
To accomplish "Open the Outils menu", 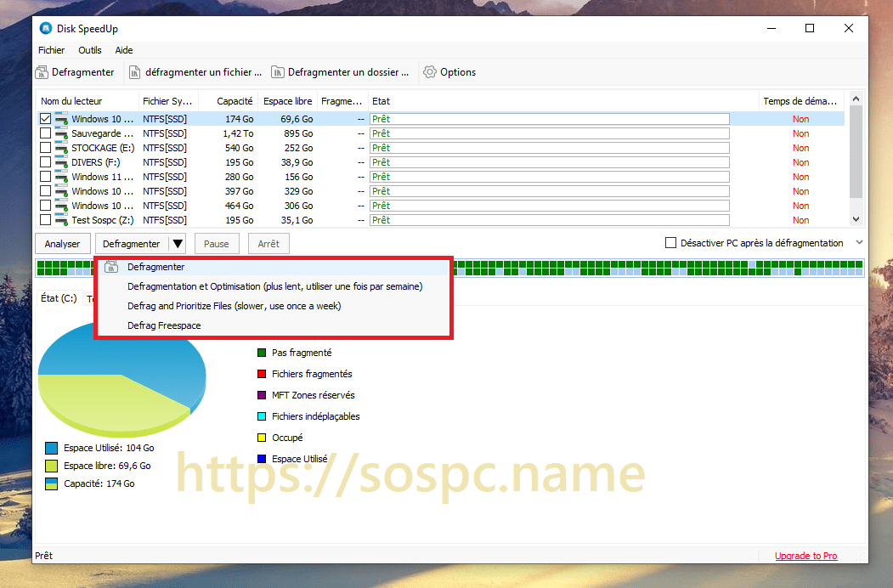I will click(x=90, y=50).
